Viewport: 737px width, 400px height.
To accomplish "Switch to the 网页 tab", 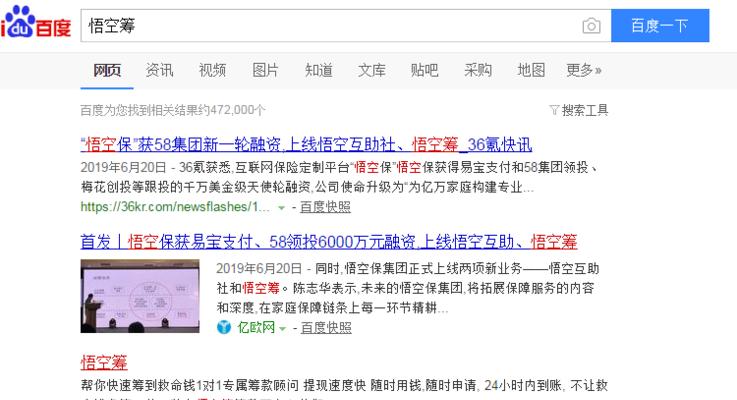I will 107,71.
